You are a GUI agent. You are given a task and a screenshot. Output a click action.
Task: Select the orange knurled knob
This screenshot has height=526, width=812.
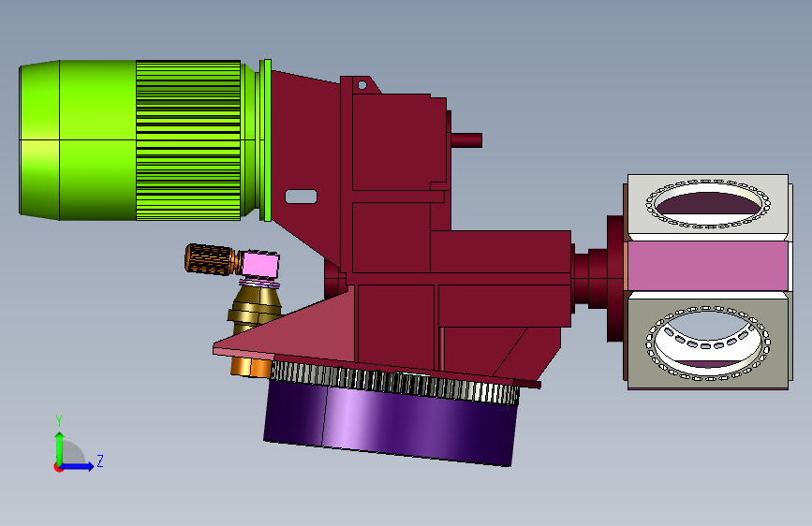[210, 259]
